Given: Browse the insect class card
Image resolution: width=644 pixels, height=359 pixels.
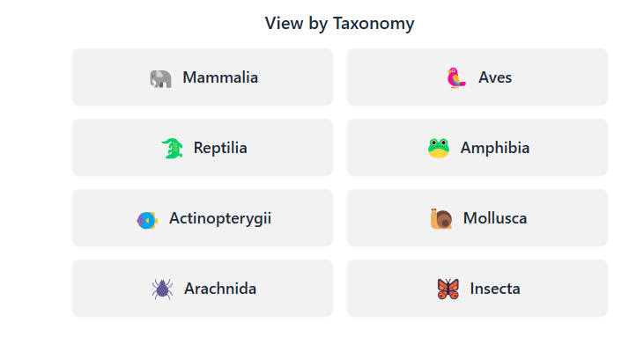Looking at the screenshot, I should coord(477,288).
